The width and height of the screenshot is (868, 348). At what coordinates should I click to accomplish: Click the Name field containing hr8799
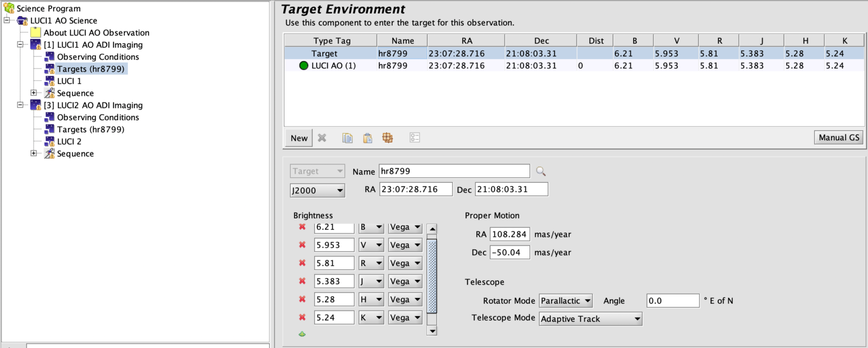click(x=454, y=171)
